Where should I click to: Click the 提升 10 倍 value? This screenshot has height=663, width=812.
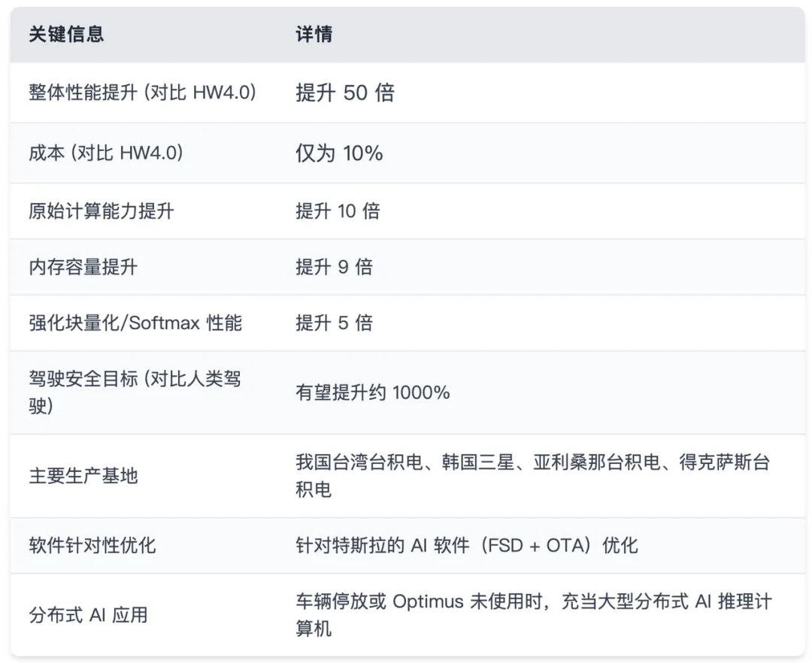(338, 210)
